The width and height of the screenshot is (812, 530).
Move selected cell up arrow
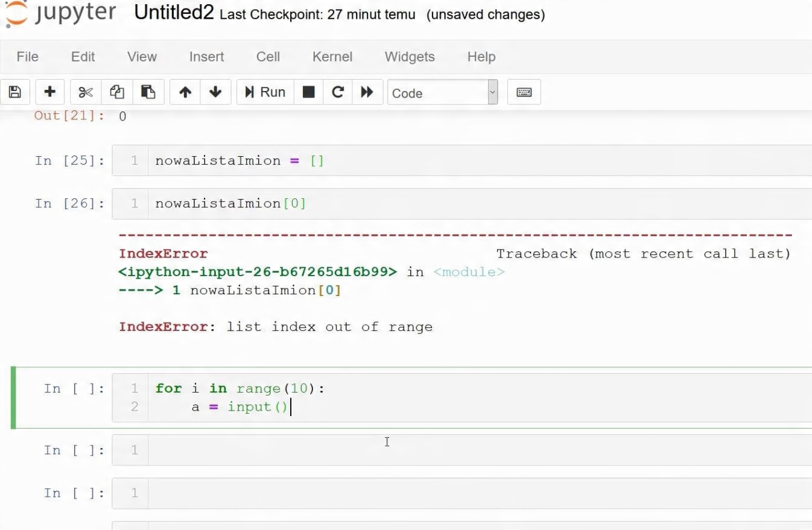point(185,92)
